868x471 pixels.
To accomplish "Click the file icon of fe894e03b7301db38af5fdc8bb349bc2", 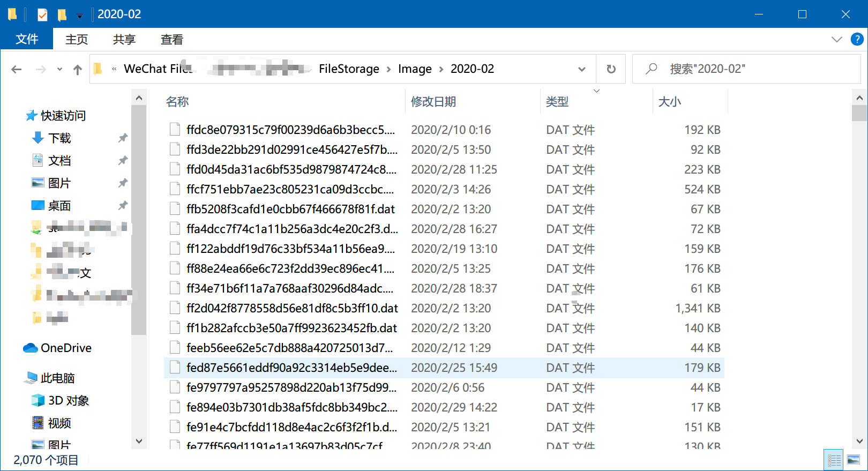I will 175,407.
